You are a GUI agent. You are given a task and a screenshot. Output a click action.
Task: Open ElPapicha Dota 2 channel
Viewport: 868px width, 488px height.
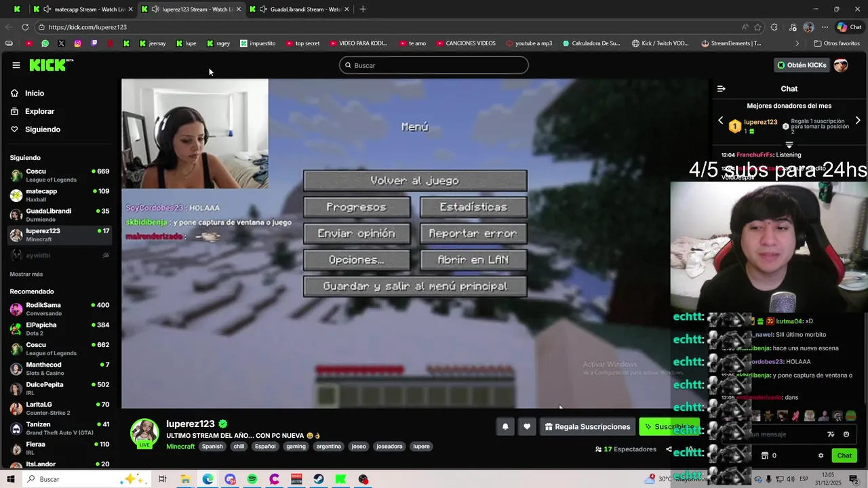tap(60, 329)
